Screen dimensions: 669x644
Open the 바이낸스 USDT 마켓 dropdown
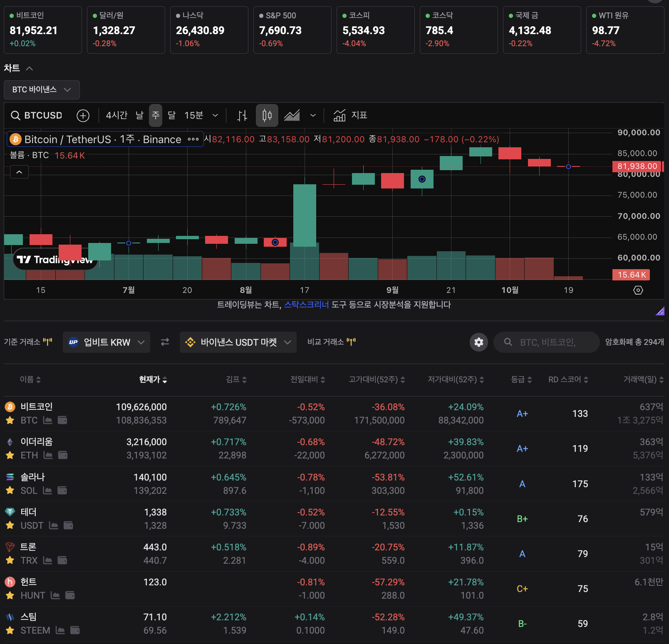coord(238,342)
